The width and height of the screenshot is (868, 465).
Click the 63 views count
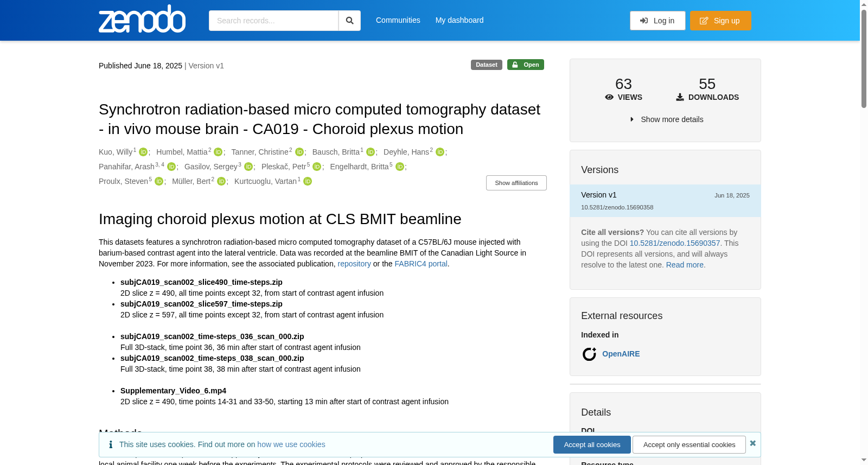624,84
